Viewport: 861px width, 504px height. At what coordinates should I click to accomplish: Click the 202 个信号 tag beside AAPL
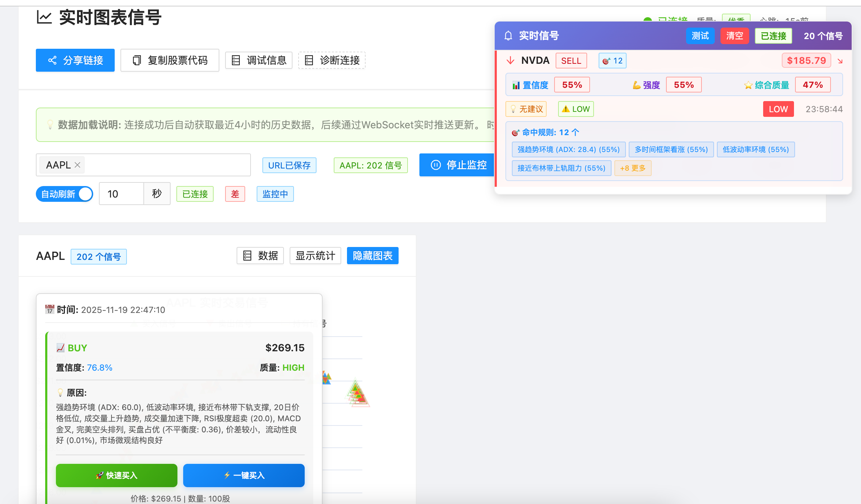click(99, 257)
